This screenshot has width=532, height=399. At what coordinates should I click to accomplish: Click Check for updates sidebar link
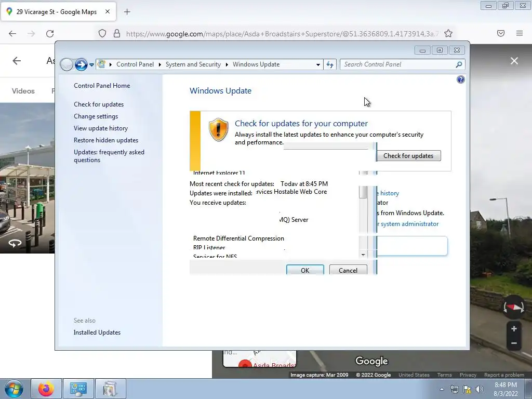click(99, 104)
